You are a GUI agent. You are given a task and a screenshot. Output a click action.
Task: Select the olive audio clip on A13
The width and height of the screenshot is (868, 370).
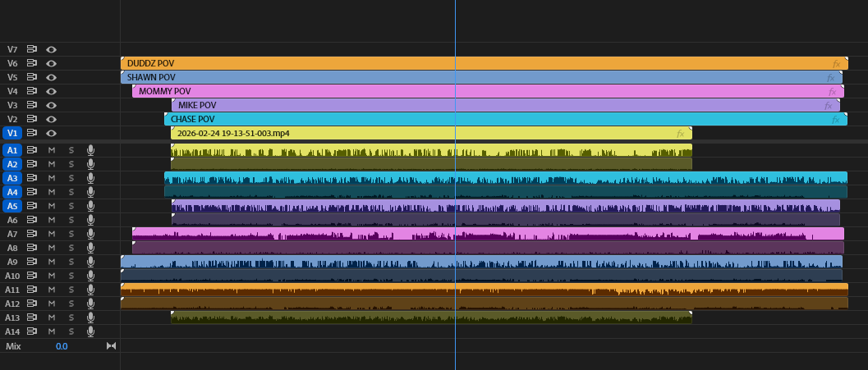[x=431, y=317]
